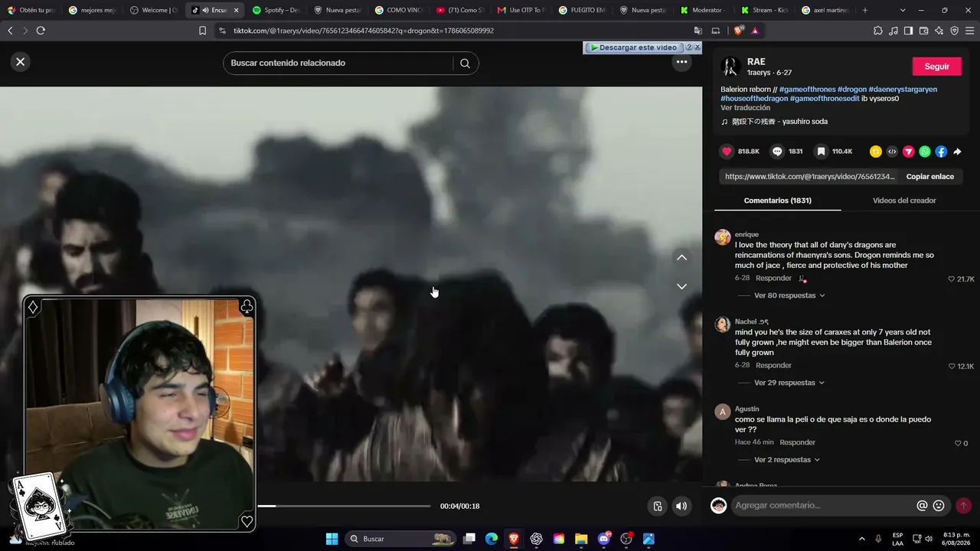Click the search magnifier icon
Viewport: 980px width, 551px height.
(x=465, y=64)
